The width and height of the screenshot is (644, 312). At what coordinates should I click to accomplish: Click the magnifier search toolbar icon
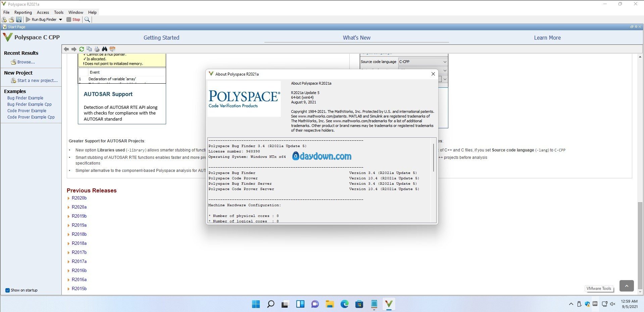click(x=87, y=19)
